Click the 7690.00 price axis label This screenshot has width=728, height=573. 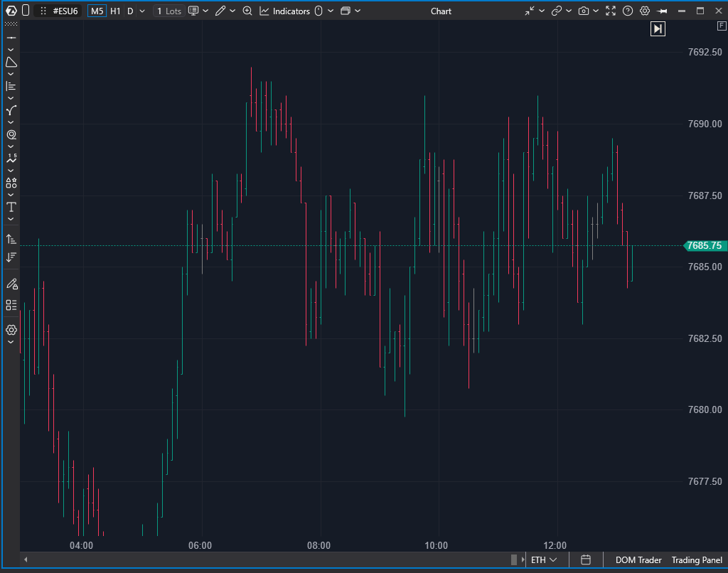[x=705, y=124]
